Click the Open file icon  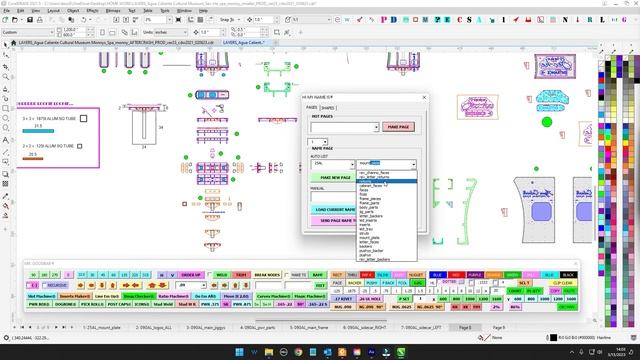pos(15,20)
